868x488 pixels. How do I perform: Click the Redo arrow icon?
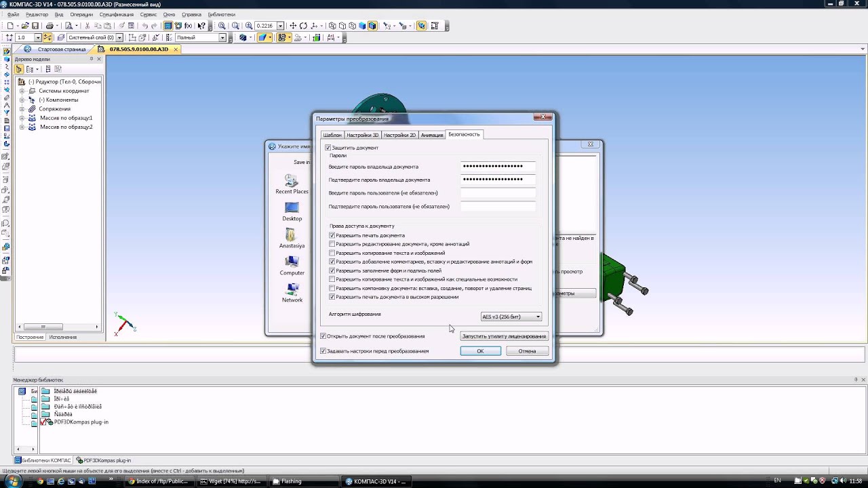click(x=154, y=26)
